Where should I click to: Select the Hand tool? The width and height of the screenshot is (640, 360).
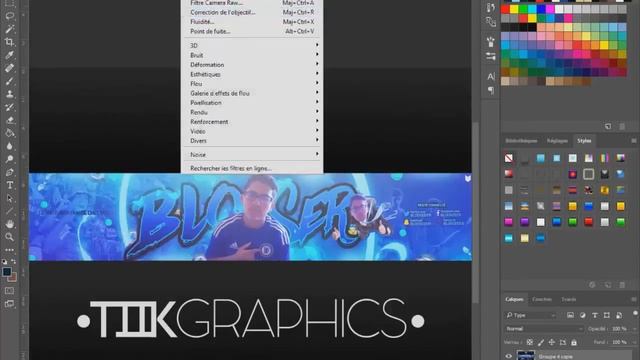pos(9,224)
